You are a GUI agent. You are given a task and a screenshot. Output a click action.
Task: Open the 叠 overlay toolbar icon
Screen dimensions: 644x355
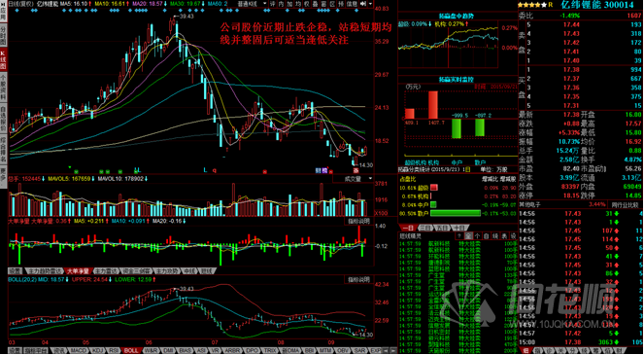315,4
